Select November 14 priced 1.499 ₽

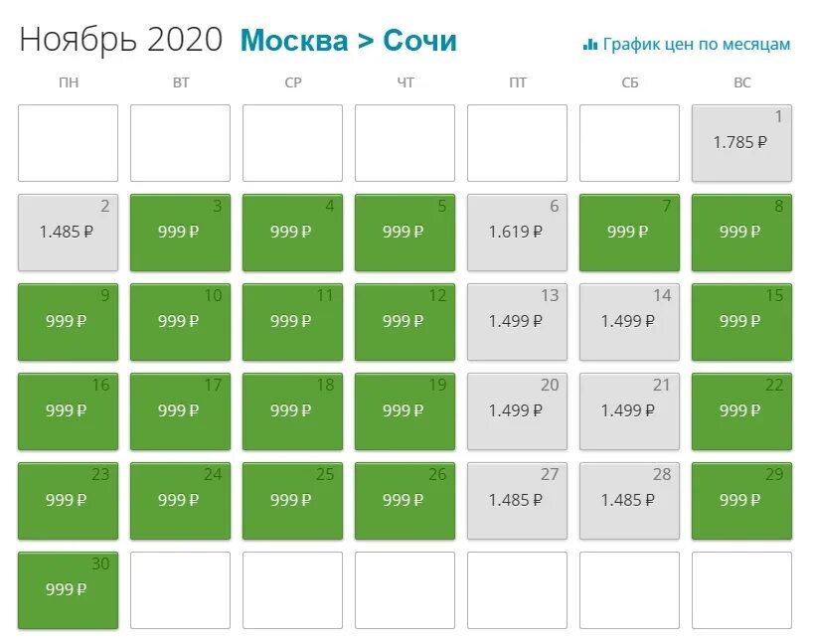click(629, 322)
